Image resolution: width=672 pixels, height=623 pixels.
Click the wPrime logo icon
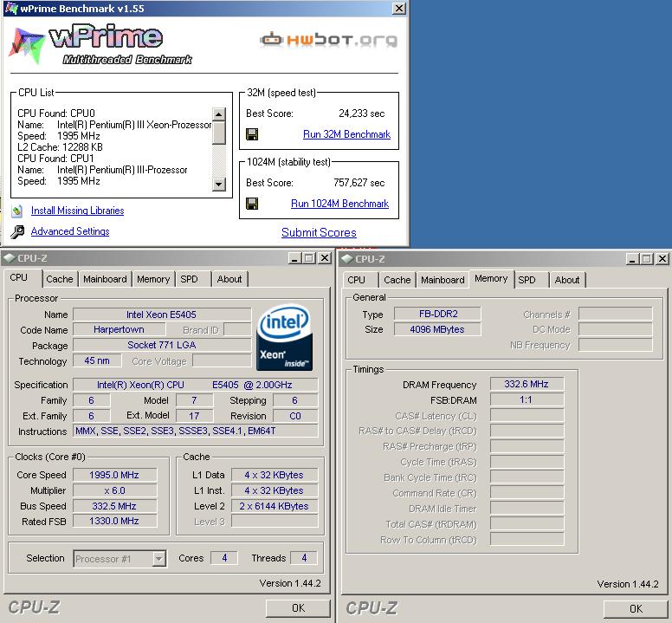click(x=26, y=45)
